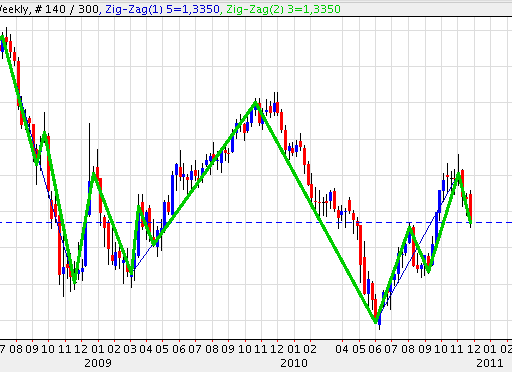Viewport: 512px width, 372px height.
Task: Click the month label 06 of 2010
Action: point(375,349)
